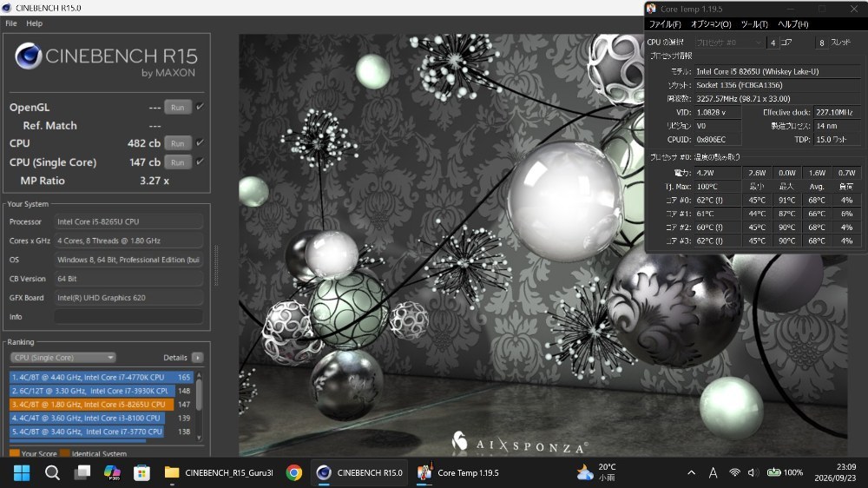The height and width of the screenshot is (488, 868).
Task: Open taskbar Search
Action: (x=52, y=473)
